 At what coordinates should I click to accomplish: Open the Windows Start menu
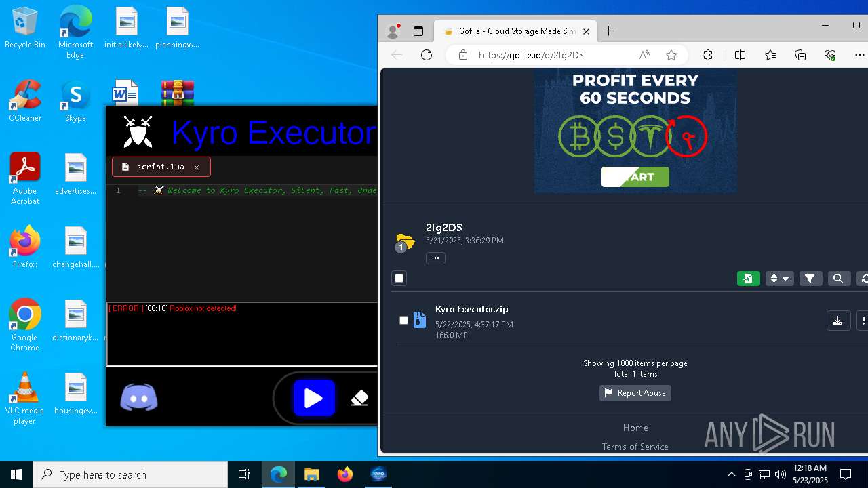point(16,474)
